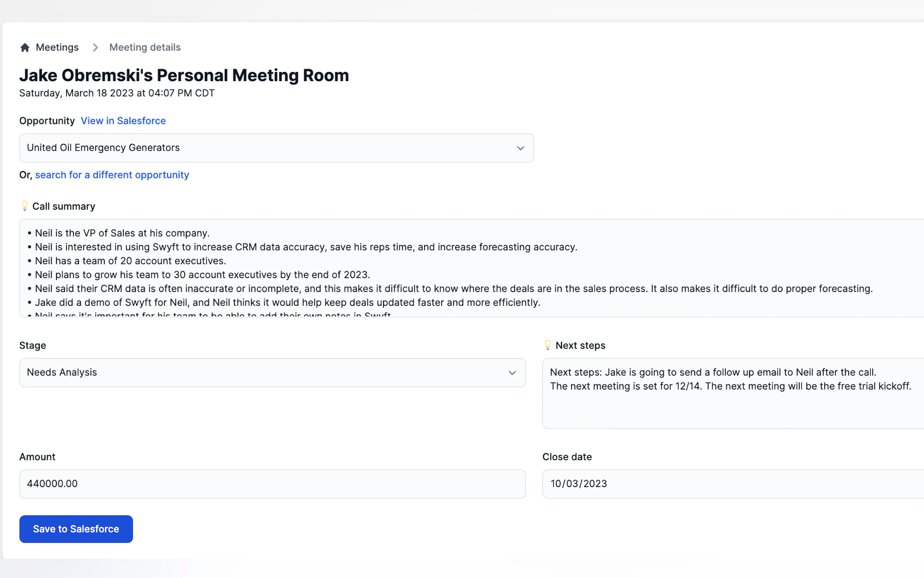Image resolution: width=924 pixels, height=578 pixels.
Task: Click the breadcrumb chevron separator
Action: click(95, 47)
